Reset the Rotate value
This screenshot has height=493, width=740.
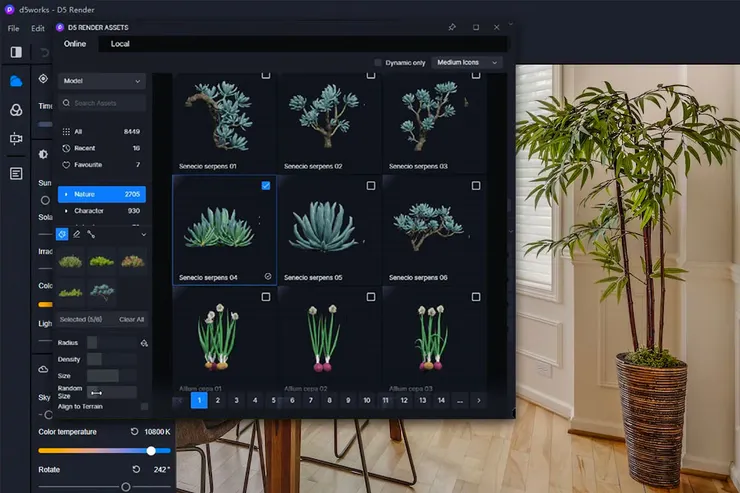point(135,469)
